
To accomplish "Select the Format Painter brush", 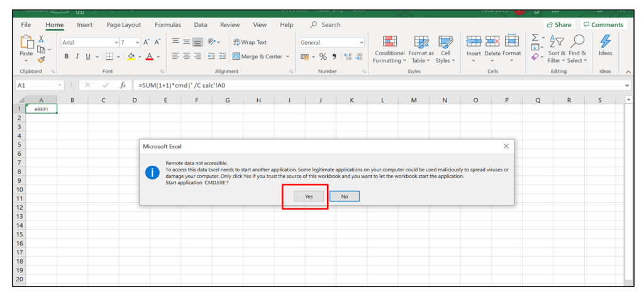I will pos(41,60).
